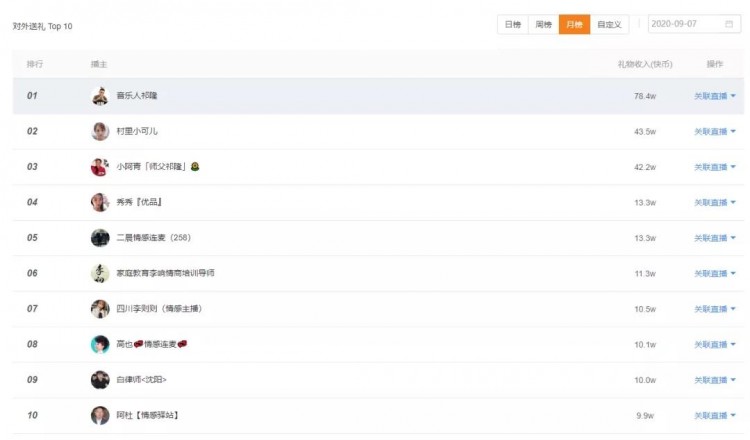750x440 pixels.
Task: Switch to the 日榜 daily ranking tab
Action: [512, 24]
